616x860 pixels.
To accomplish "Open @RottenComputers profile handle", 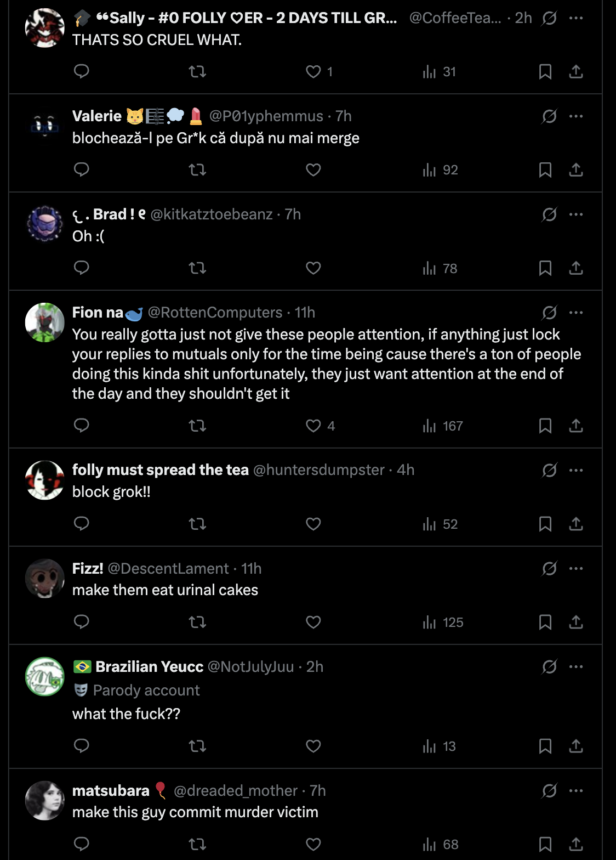I will [215, 313].
